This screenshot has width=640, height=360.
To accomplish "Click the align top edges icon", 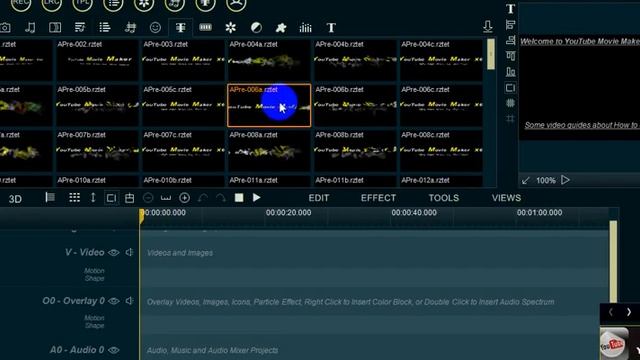I will click(511, 56).
